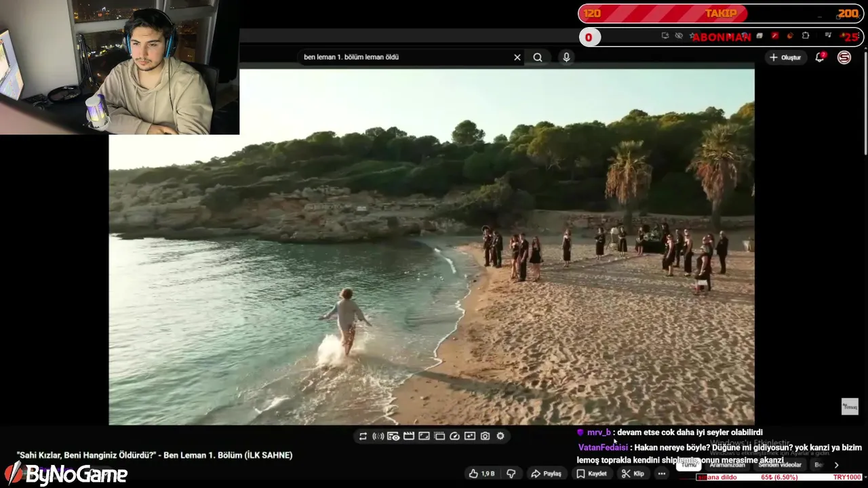
Task: Open the enhancer settings gear
Action: (500, 436)
